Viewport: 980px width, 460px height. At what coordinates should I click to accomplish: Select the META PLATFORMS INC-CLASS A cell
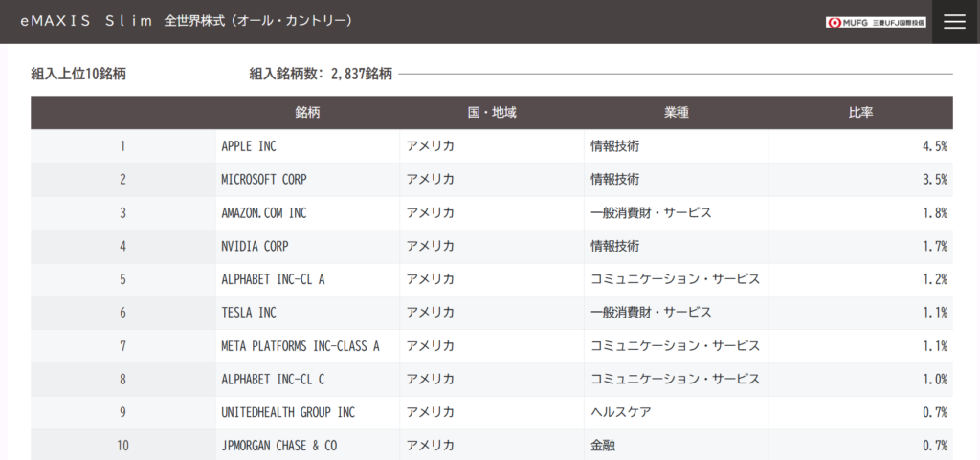tap(307, 346)
